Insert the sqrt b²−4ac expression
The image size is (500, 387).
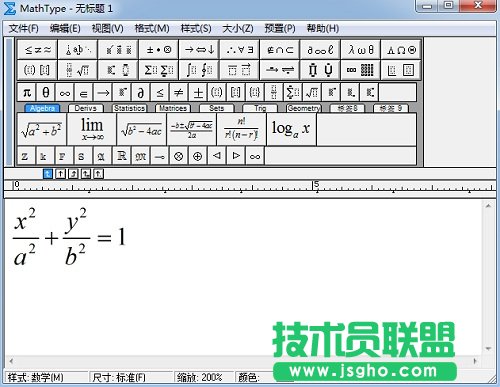click(x=142, y=129)
